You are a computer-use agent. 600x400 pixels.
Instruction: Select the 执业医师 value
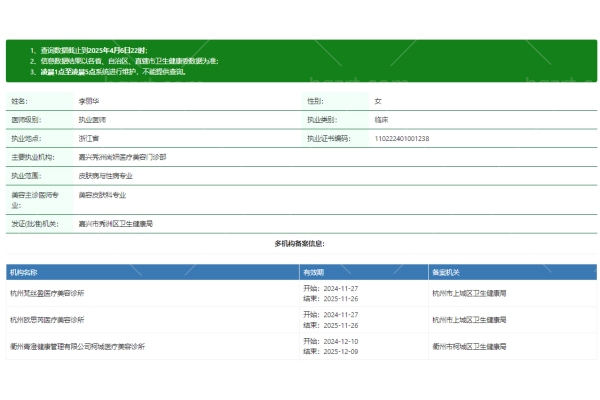[92, 120]
